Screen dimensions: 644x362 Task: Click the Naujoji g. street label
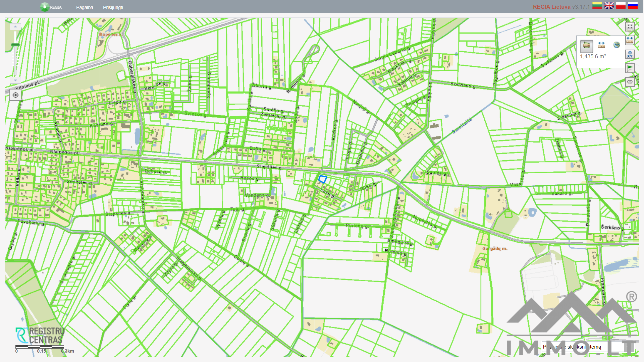tap(362, 106)
